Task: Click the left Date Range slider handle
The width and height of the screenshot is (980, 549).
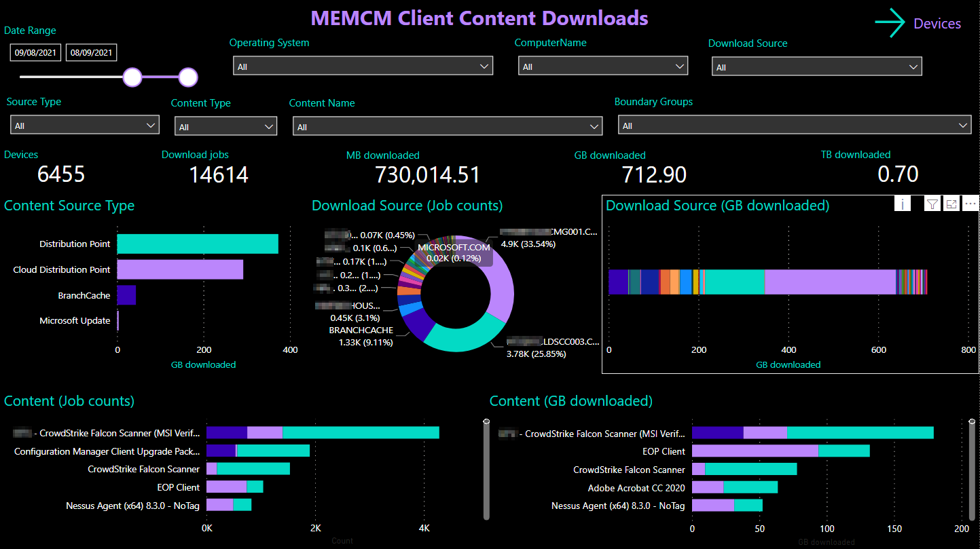Action: (x=132, y=77)
